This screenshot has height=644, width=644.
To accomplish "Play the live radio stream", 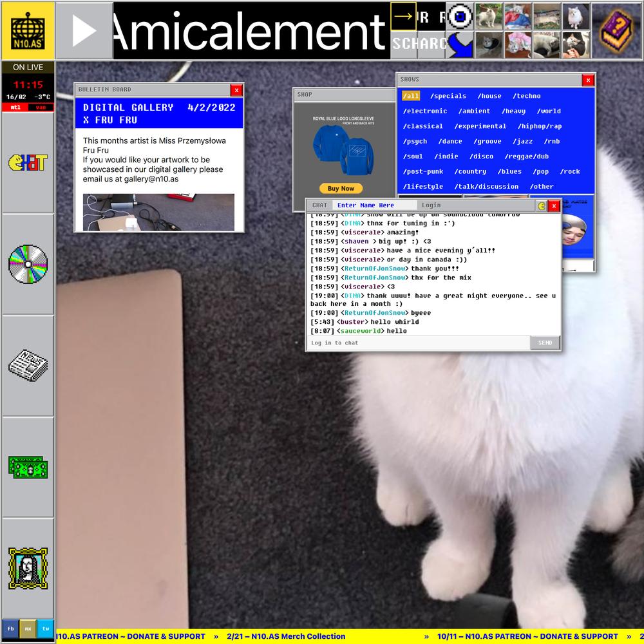I will pyautogui.click(x=84, y=31).
